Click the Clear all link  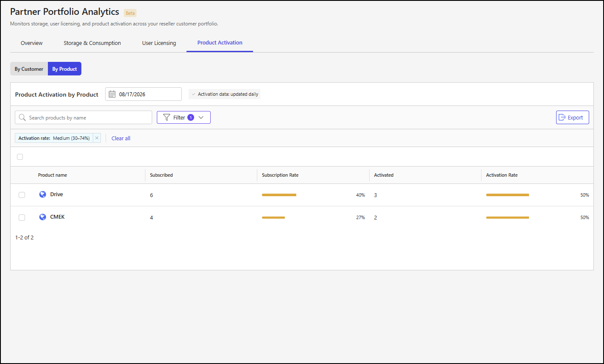coord(121,138)
